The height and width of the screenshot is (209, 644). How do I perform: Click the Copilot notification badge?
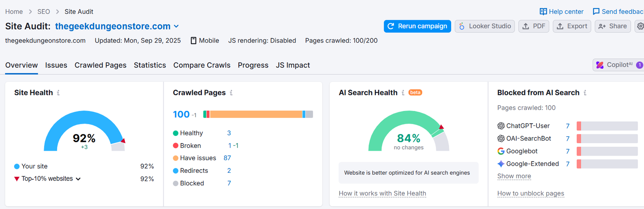(639, 65)
